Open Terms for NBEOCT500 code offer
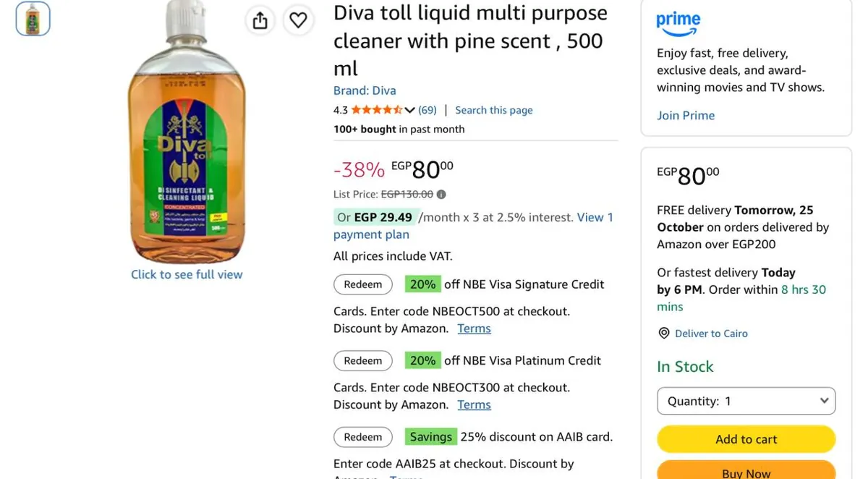The image size is (868, 479). click(474, 328)
